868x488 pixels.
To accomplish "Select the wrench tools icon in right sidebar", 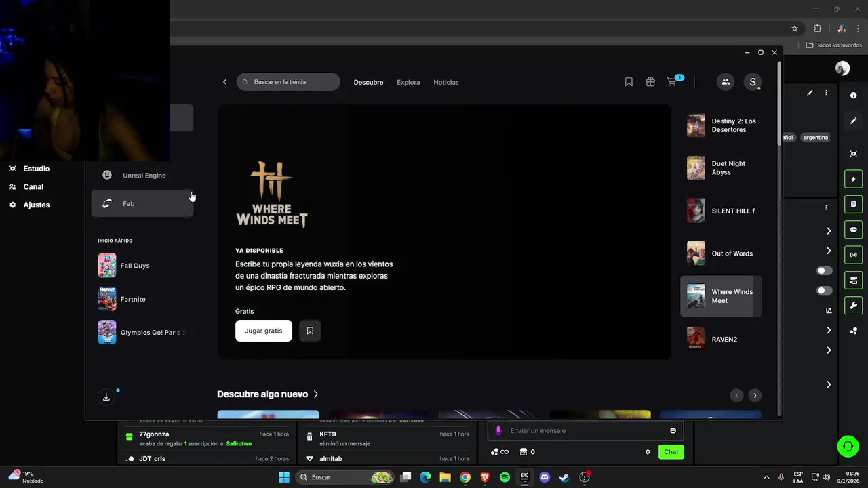I will click(853, 306).
